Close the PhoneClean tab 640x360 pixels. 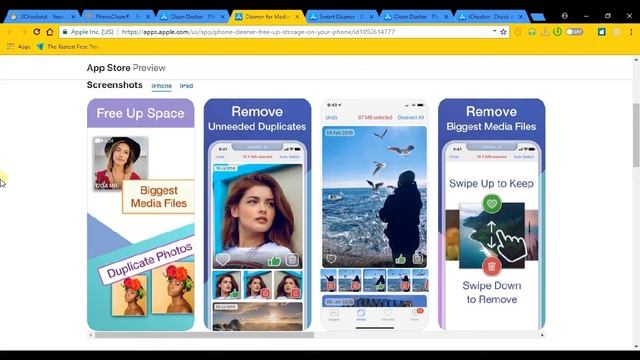148,17
